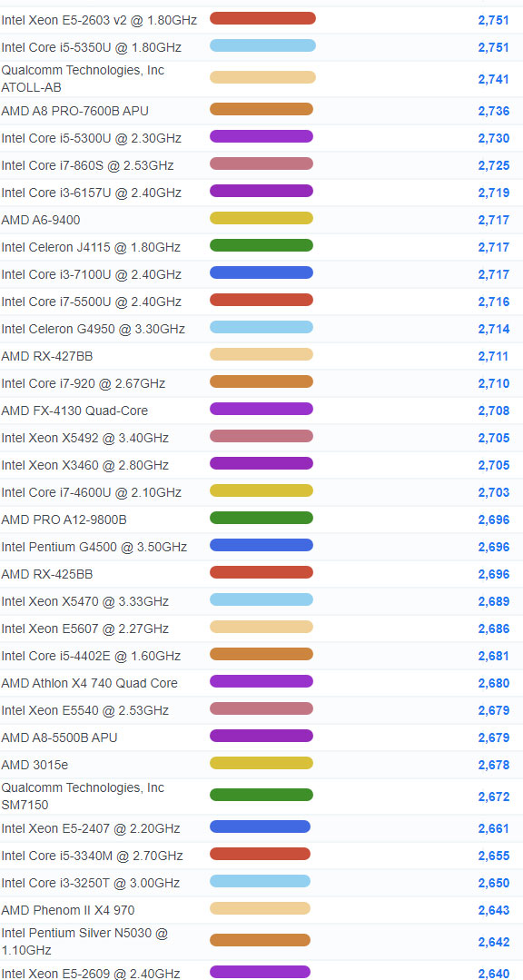Click the Intel Core i5-4402E @ 1.60GHz name
Screen dimensions: 523x980
click(91, 656)
